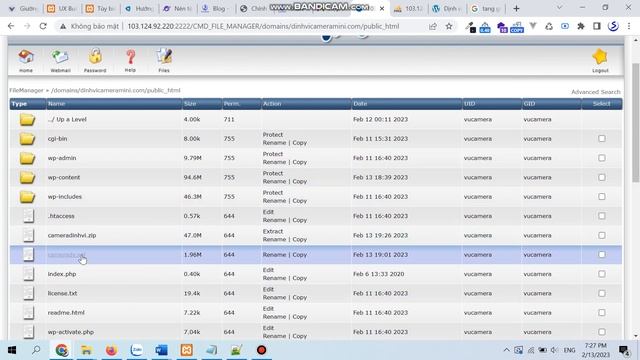Image resolution: width=640 pixels, height=360 pixels.
Task: Open Firefox from the taskbar
Action: pyautogui.click(x=111, y=350)
